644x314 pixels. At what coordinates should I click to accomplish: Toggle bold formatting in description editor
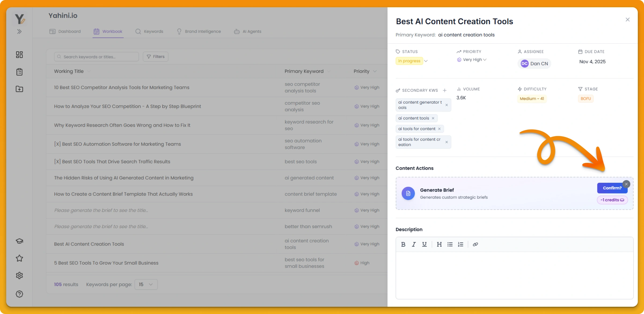[403, 244]
